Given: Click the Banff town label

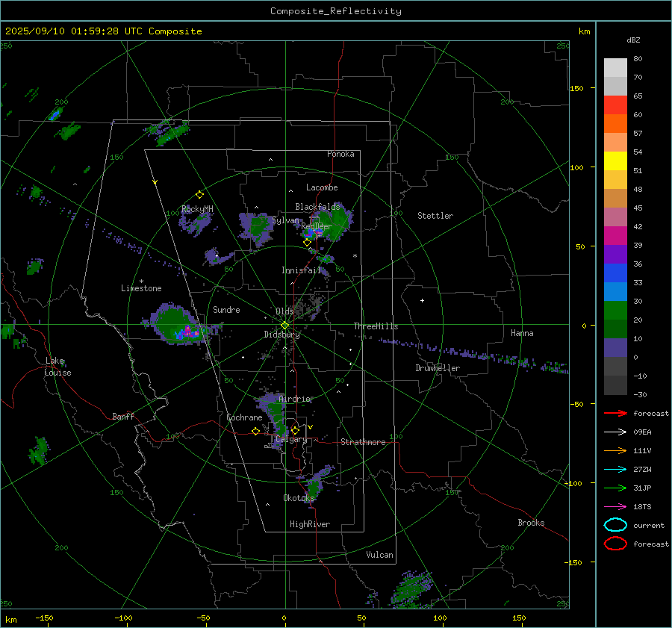Looking at the screenshot, I should [x=123, y=416].
